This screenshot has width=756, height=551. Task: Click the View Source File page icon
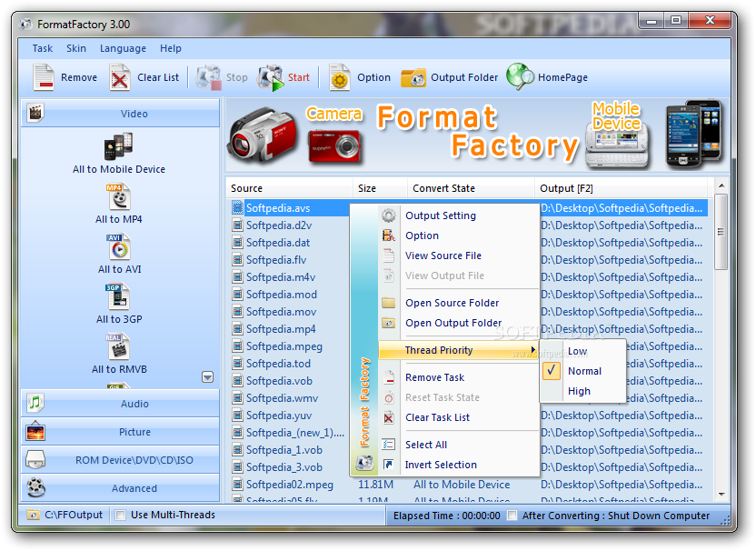(x=389, y=255)
